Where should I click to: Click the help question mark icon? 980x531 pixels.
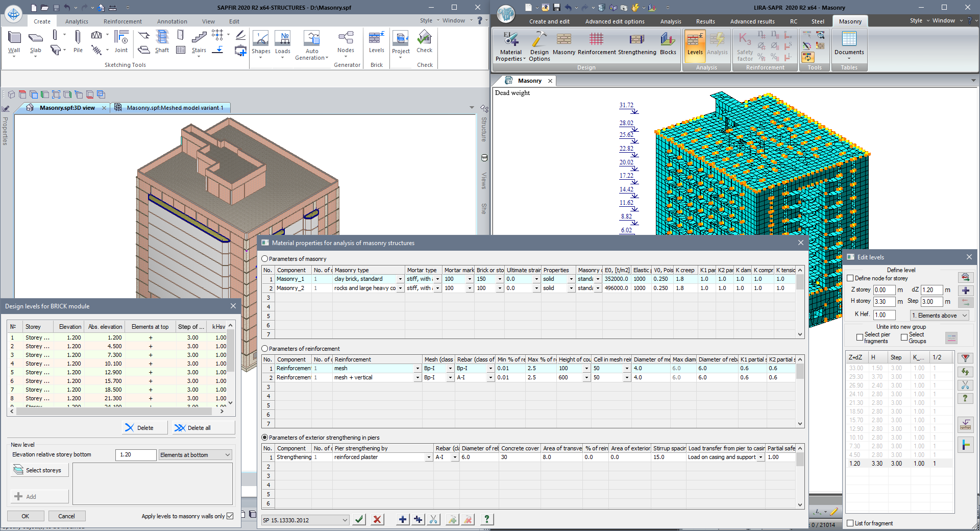[x=487, y=519]
